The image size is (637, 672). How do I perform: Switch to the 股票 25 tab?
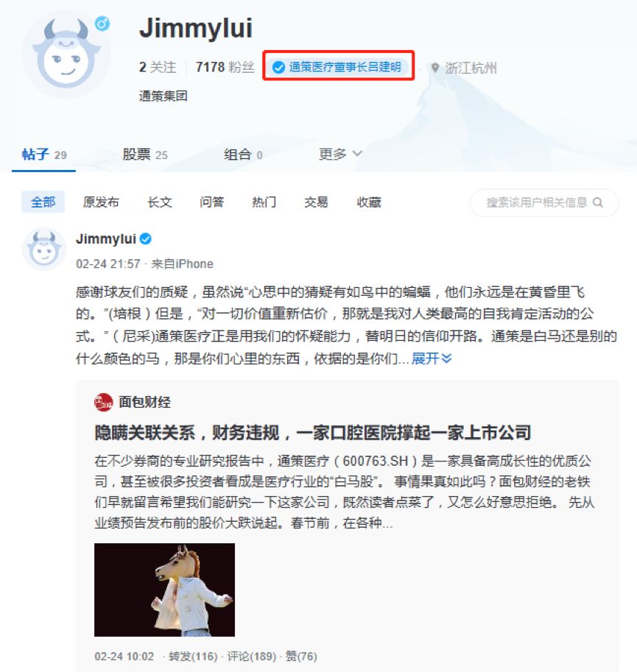pos(145,155)
